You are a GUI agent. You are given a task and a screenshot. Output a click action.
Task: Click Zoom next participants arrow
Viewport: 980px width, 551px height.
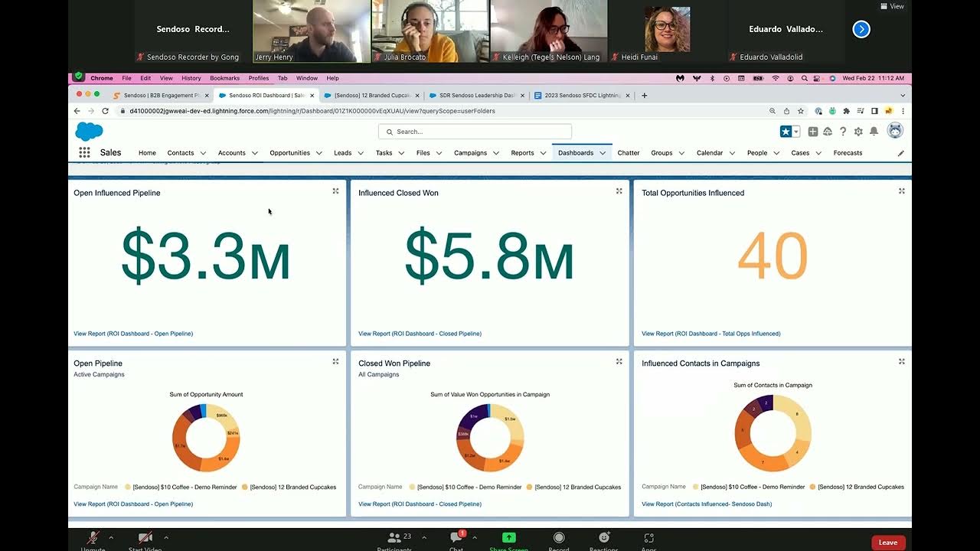[x=861, y=29]
